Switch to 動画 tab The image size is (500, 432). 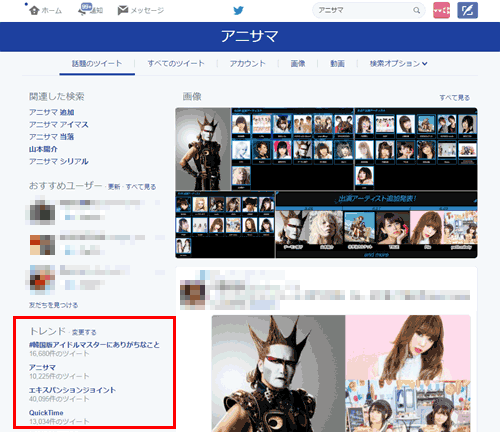pos(337,63)
